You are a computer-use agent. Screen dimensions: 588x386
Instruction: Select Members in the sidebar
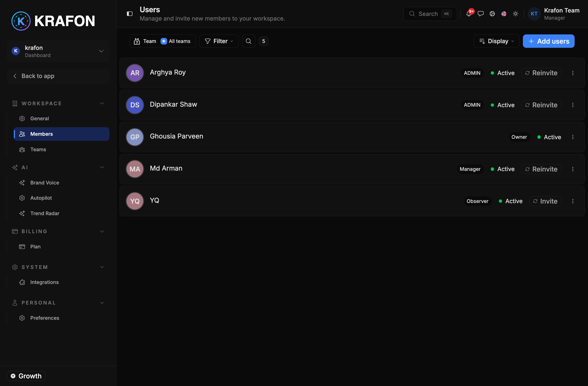(61, 134)
